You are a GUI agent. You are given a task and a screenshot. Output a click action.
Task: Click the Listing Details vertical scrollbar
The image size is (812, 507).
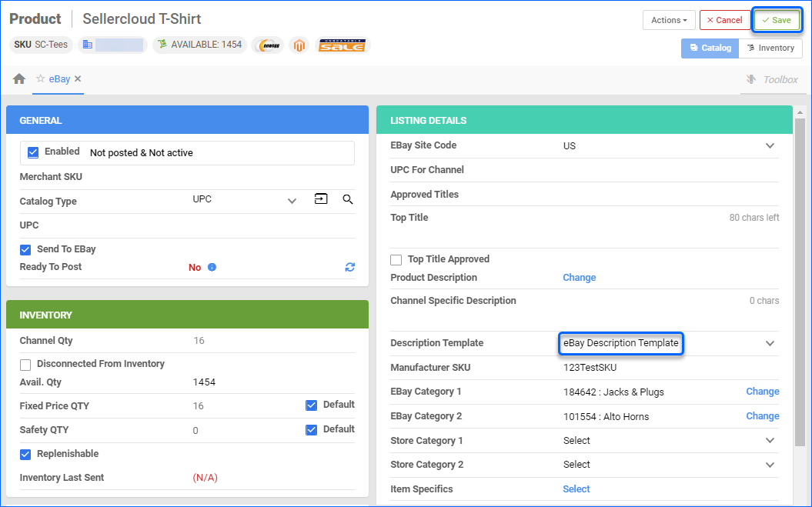tap(800, 282)
